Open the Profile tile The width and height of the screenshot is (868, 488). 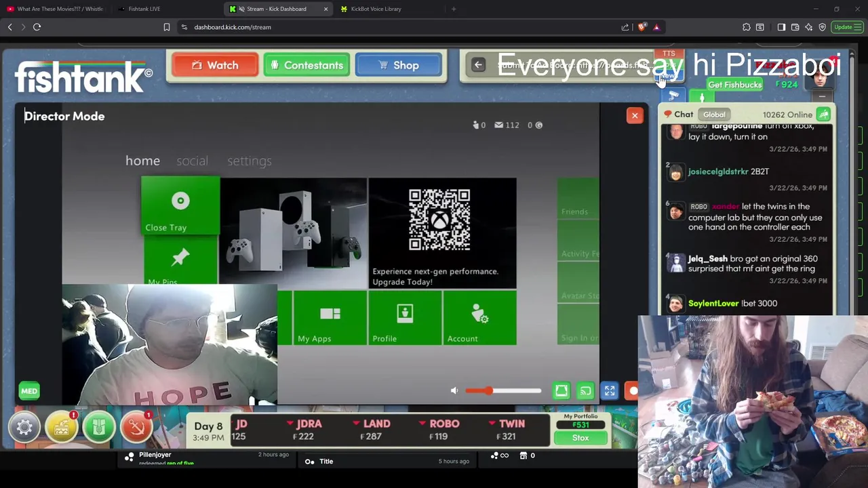point(405,318)
